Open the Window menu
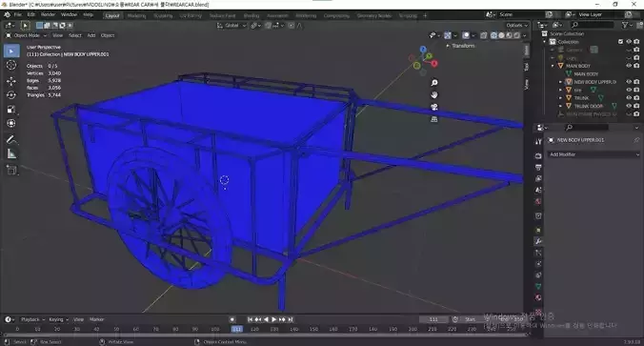This screenshot has height=346, width=644. [x=69, y=14]
